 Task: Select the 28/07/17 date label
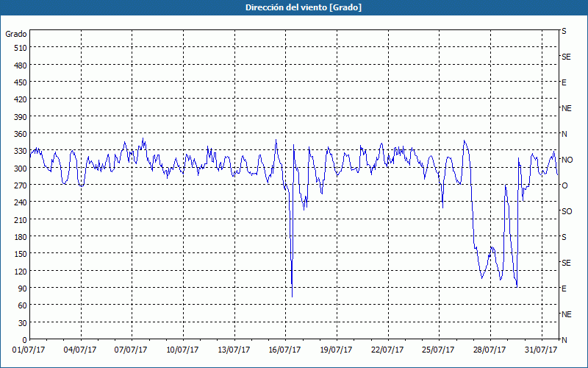pos(490,350)
